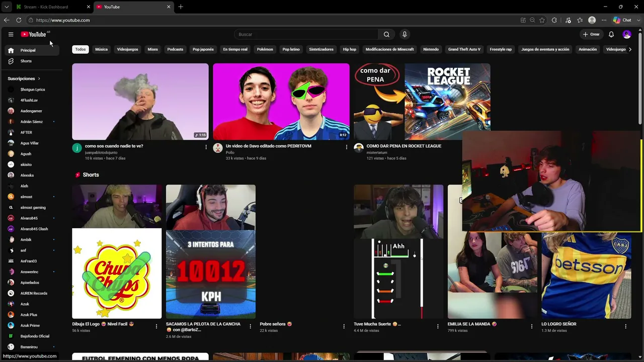Image resolution: width=644 pixels, height=362 pixels.
Task: Open the Chupa Chups logo short thumbnail
Action: click(117, 251)
